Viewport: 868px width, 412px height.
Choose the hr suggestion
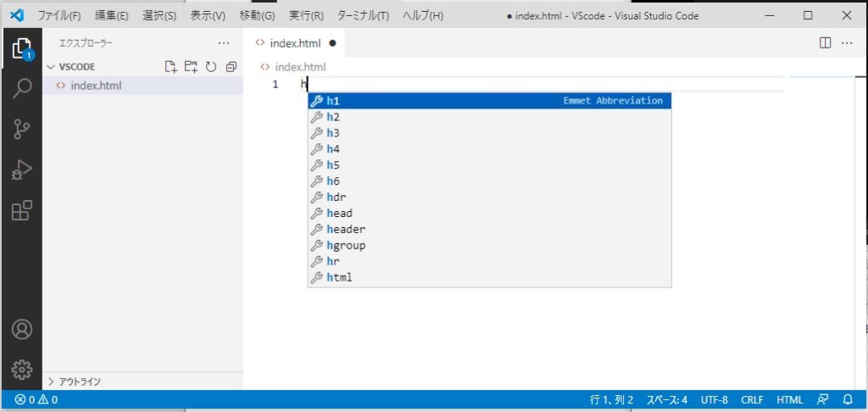pos(489,261)
